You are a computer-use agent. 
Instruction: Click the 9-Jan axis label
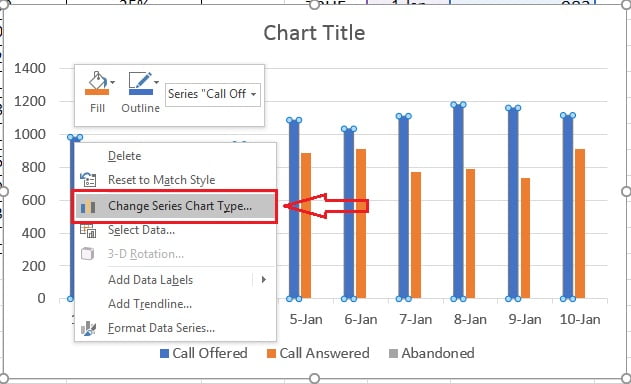[x=525, y=320]
